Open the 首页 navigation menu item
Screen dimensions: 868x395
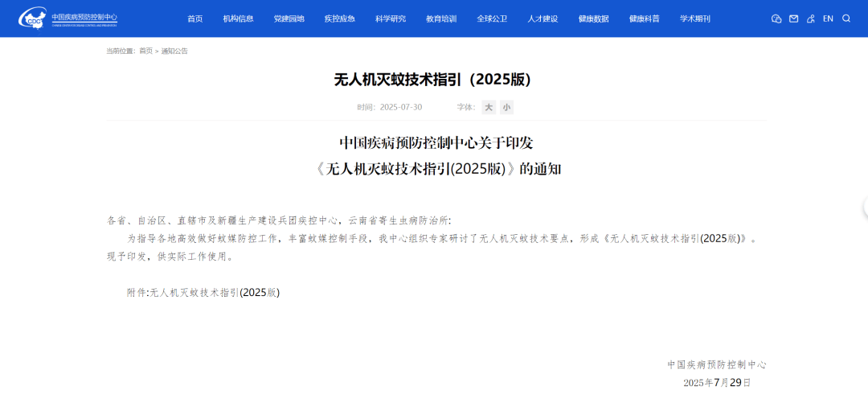pyautogui.click(x=195, y=19)
